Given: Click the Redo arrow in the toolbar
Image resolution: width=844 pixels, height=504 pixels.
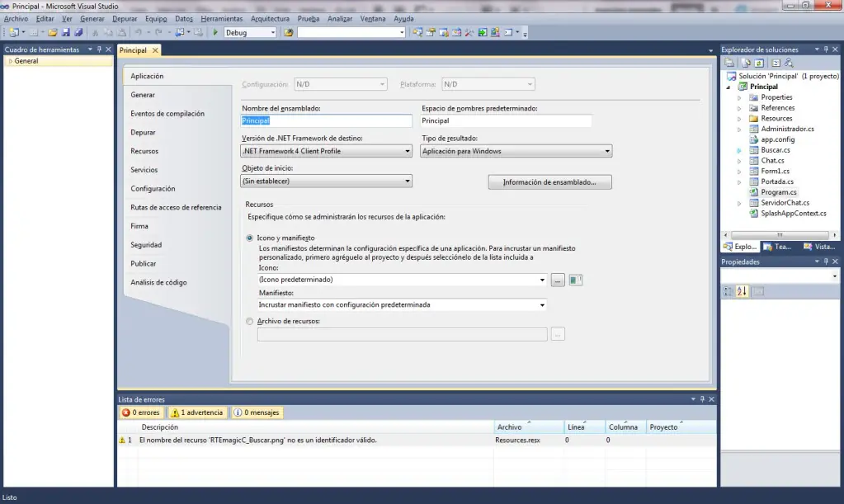Looking at the screenshot, I should click(158, 33).
